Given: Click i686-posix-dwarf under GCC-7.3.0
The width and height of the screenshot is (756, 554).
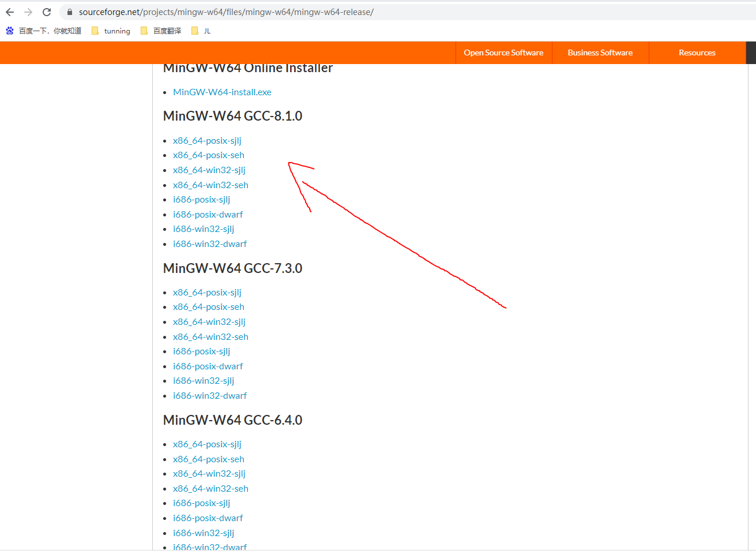Looking at the screenshot, I should click(x=208, y=366).
